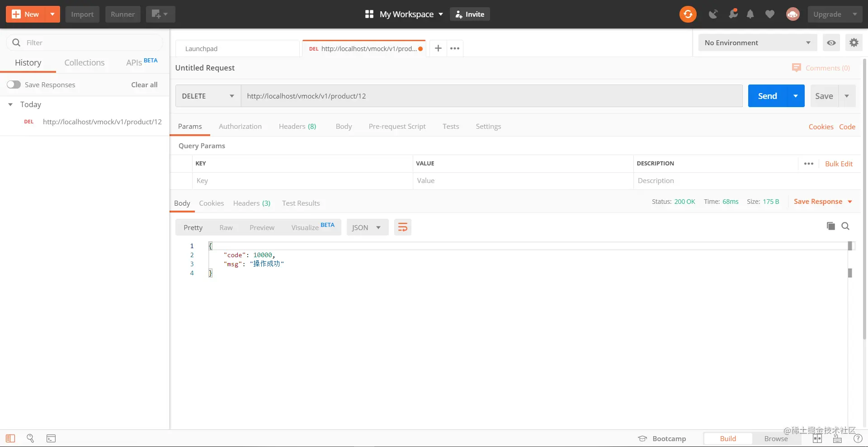Click the environment quick look eye icon
The height and width of the screenshot is (447, 868).
click(831, 42)
